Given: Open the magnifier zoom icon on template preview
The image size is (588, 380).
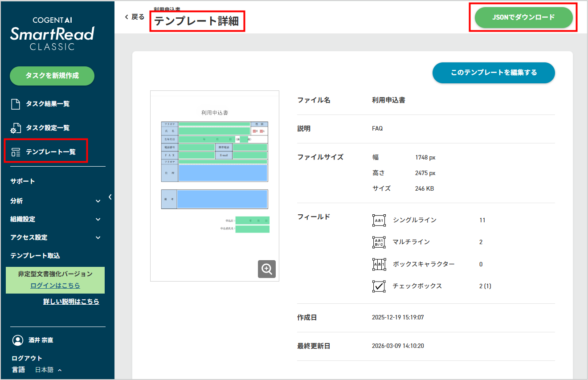Looking at the screenshot, I should [x=266, y=269].
